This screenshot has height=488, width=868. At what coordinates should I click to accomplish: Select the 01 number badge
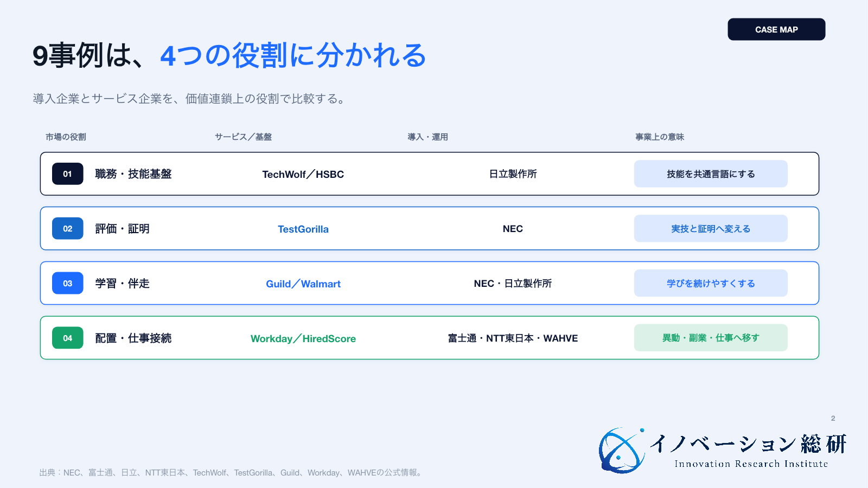[x=68, y=174]
